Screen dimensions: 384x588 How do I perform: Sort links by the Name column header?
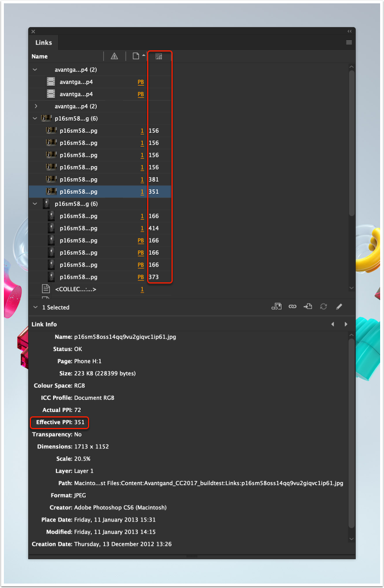tap(39, 56)
